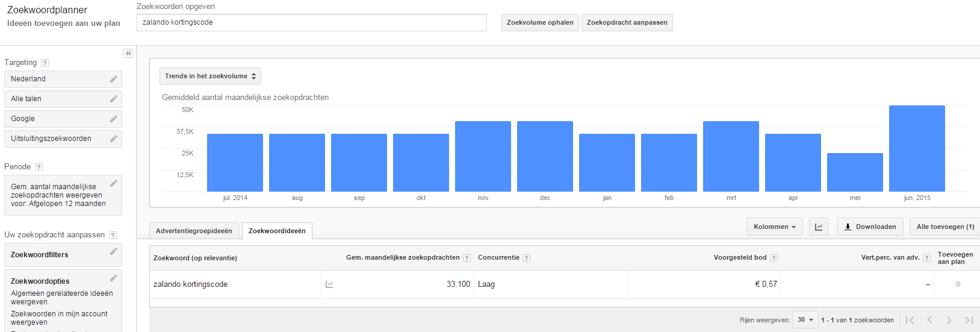Open help for Vert.perc. van adv. column
980x332 pixels.
click(926, 258)
